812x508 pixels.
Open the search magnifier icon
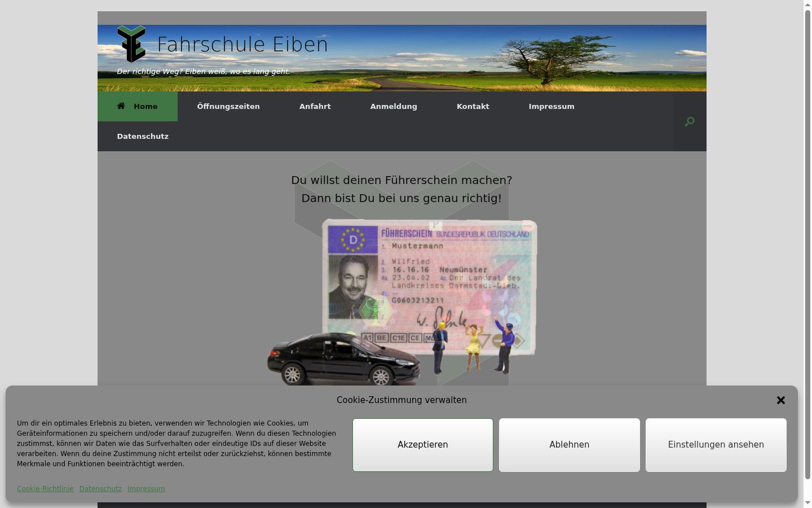pyautogui.click(x=689, y=121)
